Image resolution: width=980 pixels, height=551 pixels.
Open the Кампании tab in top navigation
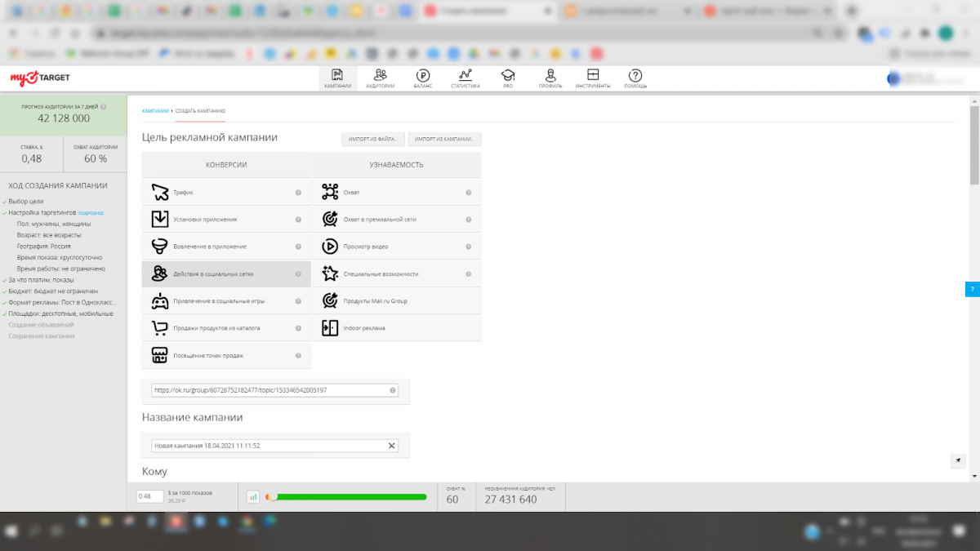click(x=337, y=78)
